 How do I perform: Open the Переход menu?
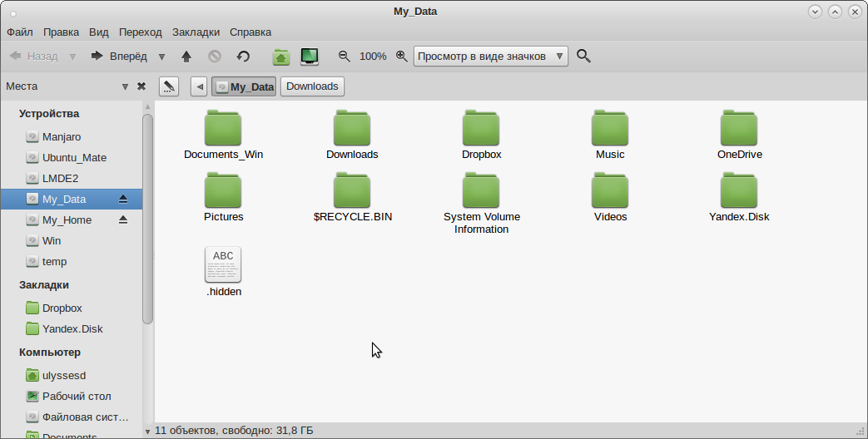tap(141, 32)
